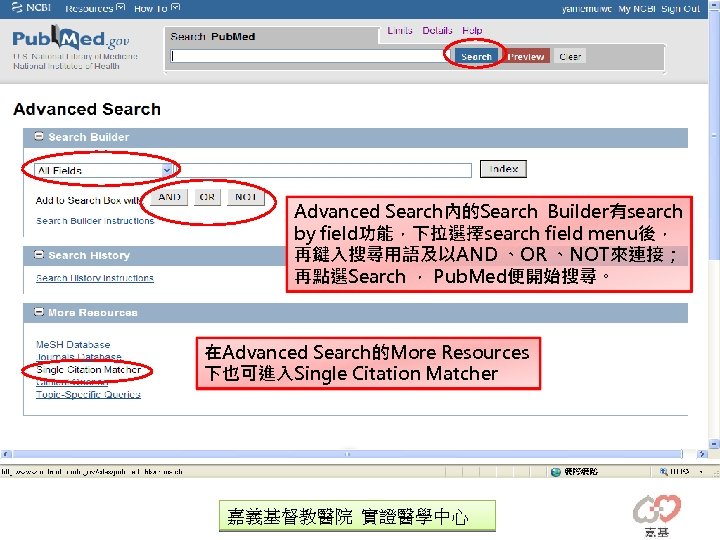
Task: Open the Help link near search box
Action: pyautogui.click(x=472, y=30)
